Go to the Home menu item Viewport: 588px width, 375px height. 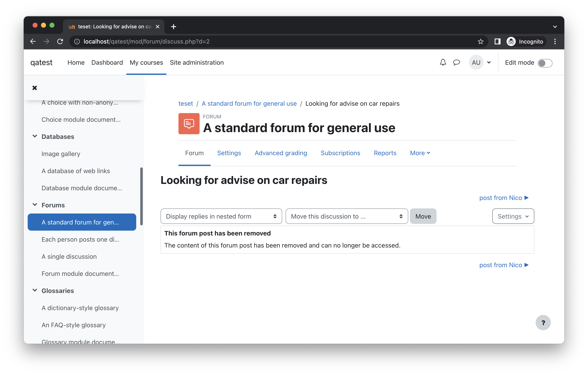point(76,62)
